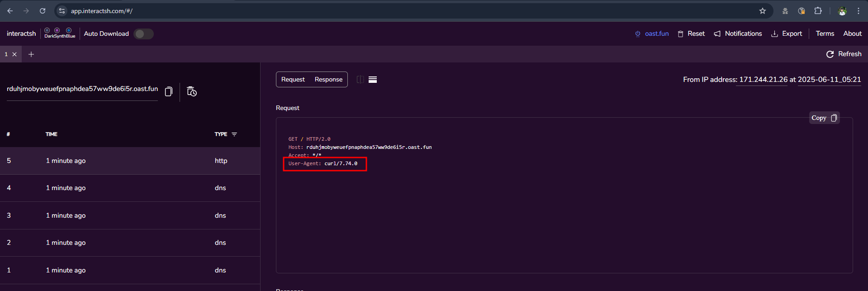Open Notifications settings

[x=738, y=33]
